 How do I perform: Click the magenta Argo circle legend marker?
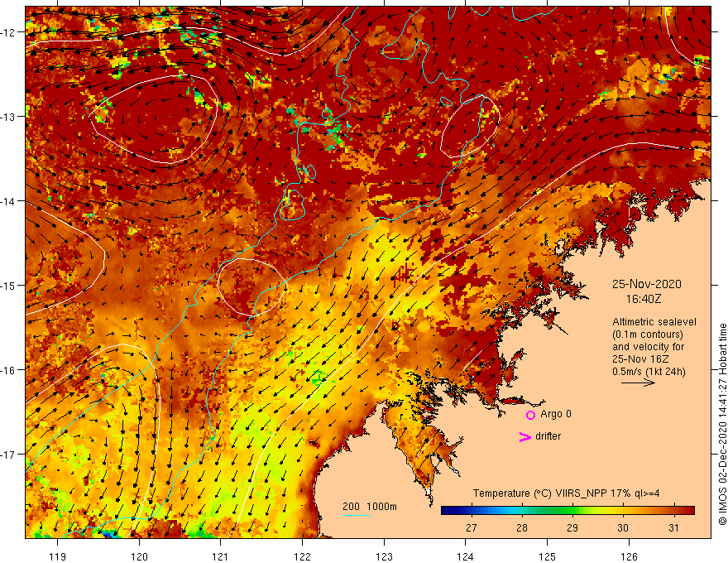530,415
